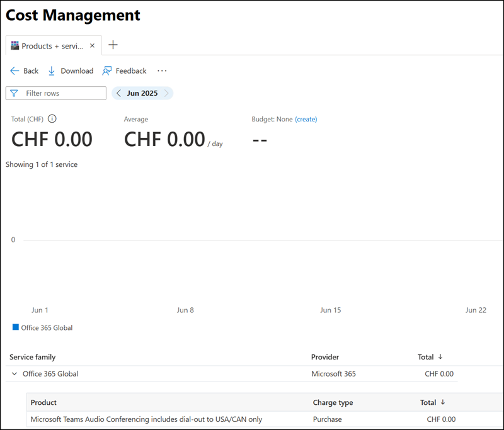Click the Office 365 Global legend swatch

click(x=15, y=327)
